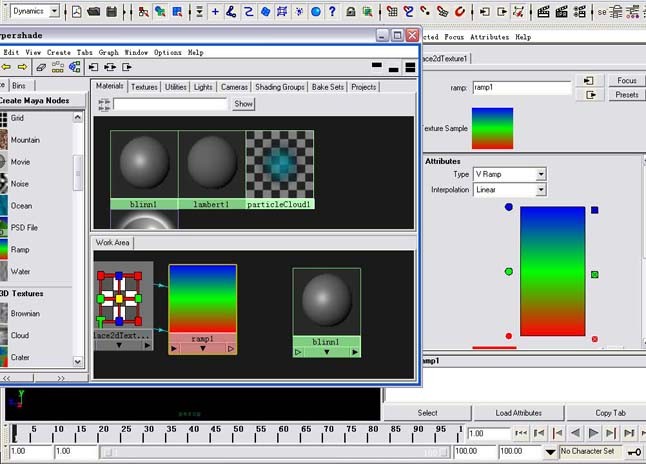Image resolution: width=646 pixels, height=464 pixels.
Task: Click the Show button in Materials tab
Action: (x=243, y=104)
